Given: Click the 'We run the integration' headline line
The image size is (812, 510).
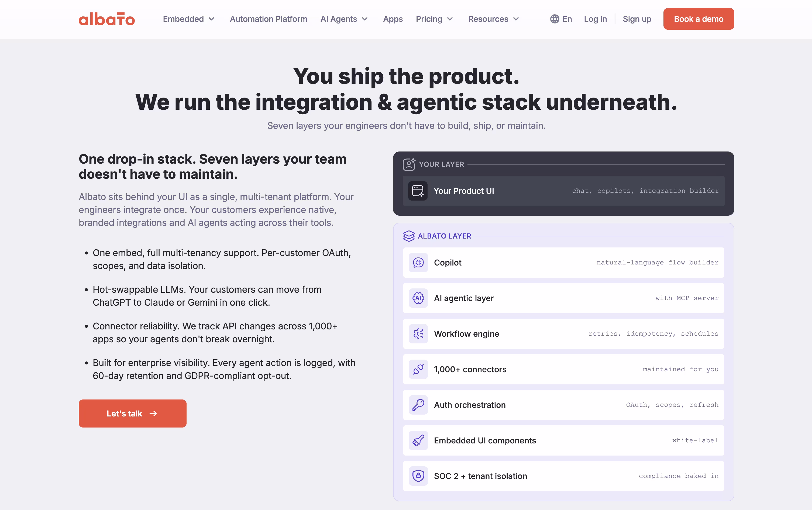Looking at the screenshot, I should click(x=406, y=102).
